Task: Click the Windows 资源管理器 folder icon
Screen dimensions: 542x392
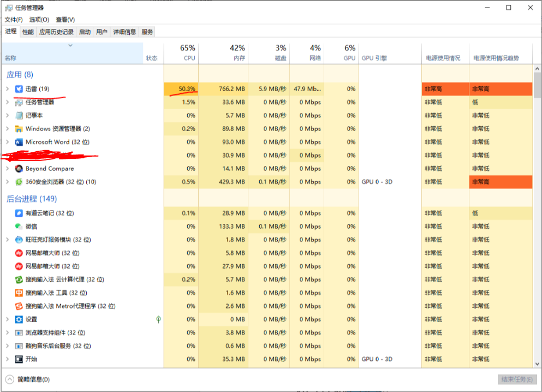Action: pos(19,129)
